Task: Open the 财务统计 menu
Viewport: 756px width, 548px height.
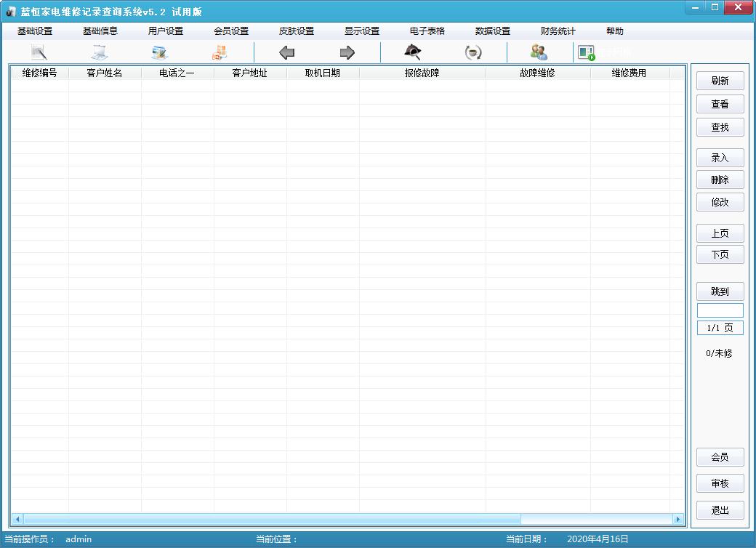Action: coord(558,31)
